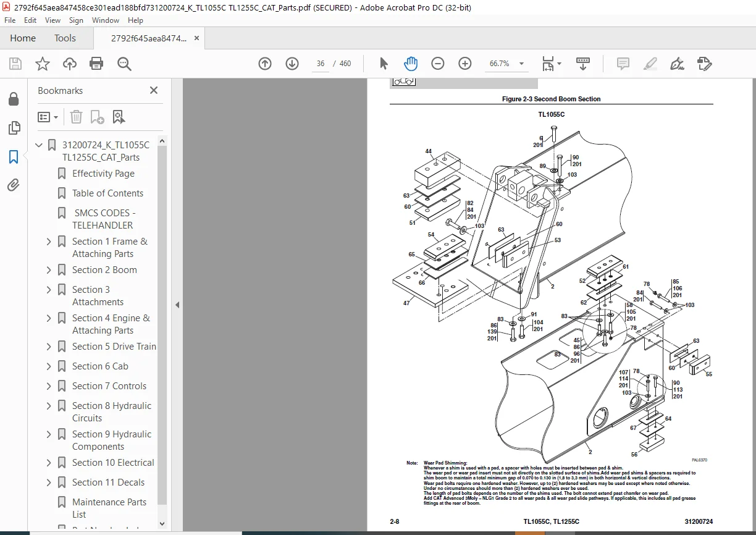Screen dimensions: 756x535
Task: Open the lock security panel icon
Action: click(14, 99)
